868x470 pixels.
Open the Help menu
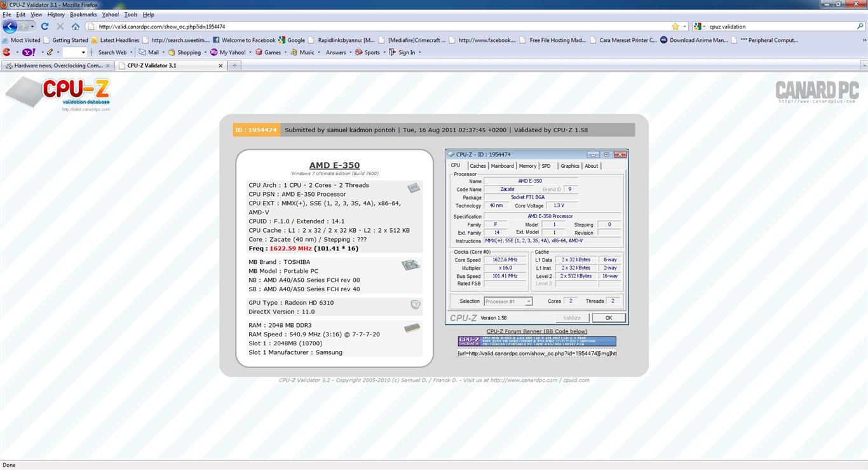149,14
